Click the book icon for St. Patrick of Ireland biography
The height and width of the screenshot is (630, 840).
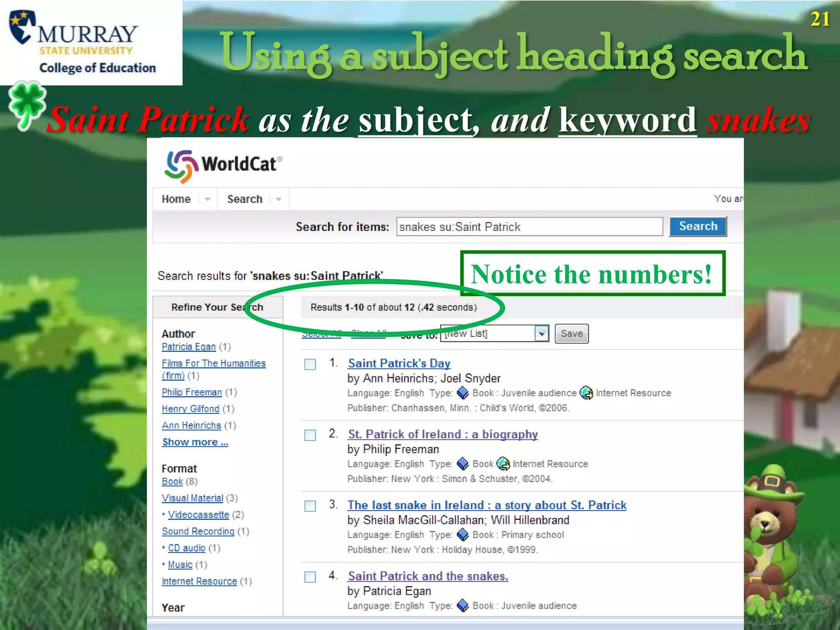[463, 464]
